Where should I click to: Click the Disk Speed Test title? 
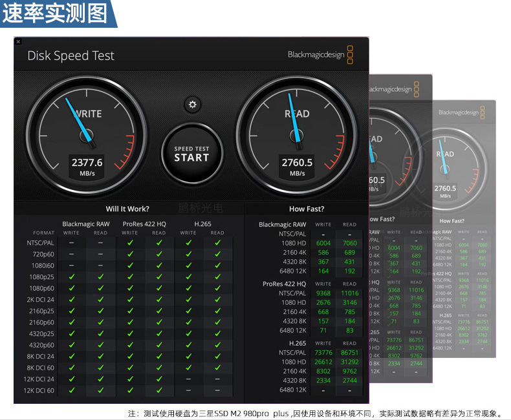tap(71, 56)
